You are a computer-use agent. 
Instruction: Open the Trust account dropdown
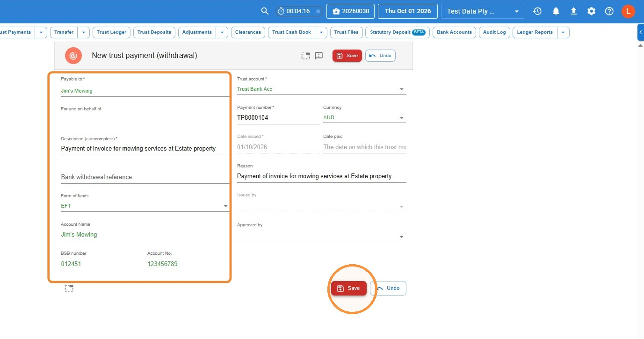coord(322,89)
